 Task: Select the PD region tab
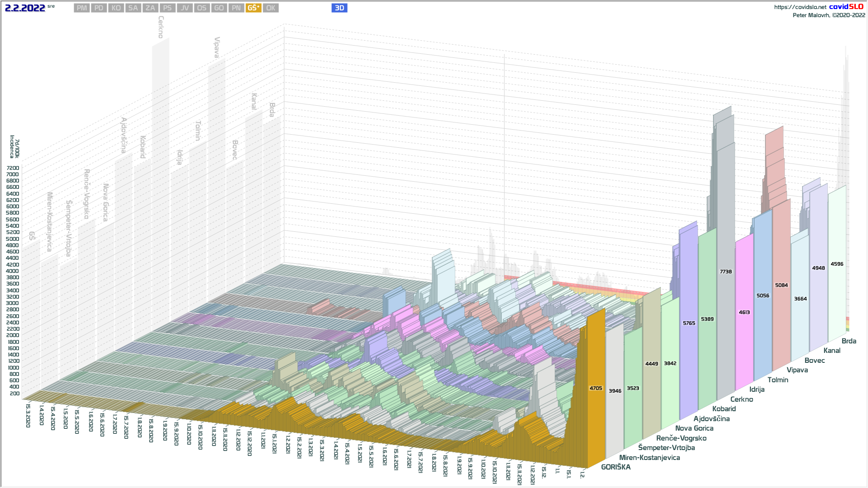[99, 8]
